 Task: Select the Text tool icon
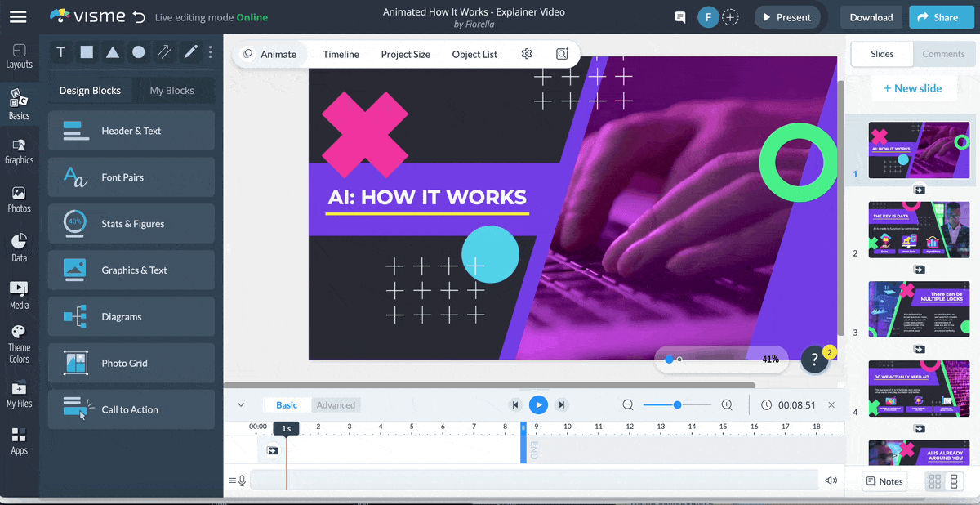click(x=60, y=52)
